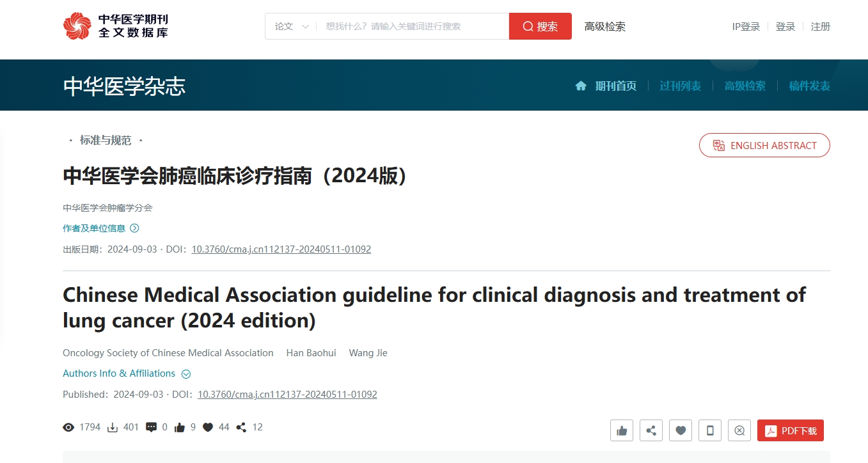Click IP登录 link

[x=746, y=26]
